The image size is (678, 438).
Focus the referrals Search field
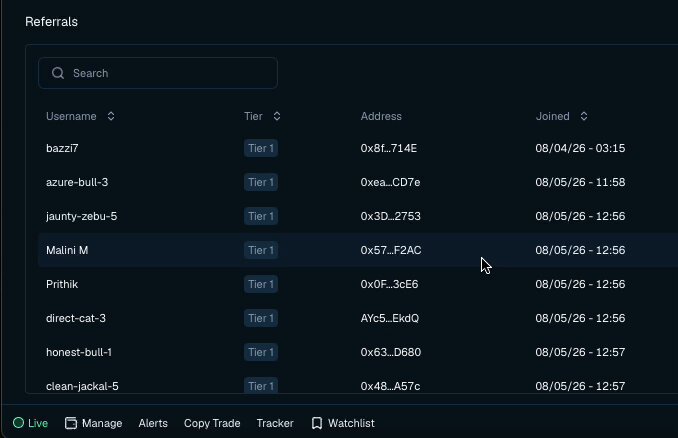tap(158, 73)
